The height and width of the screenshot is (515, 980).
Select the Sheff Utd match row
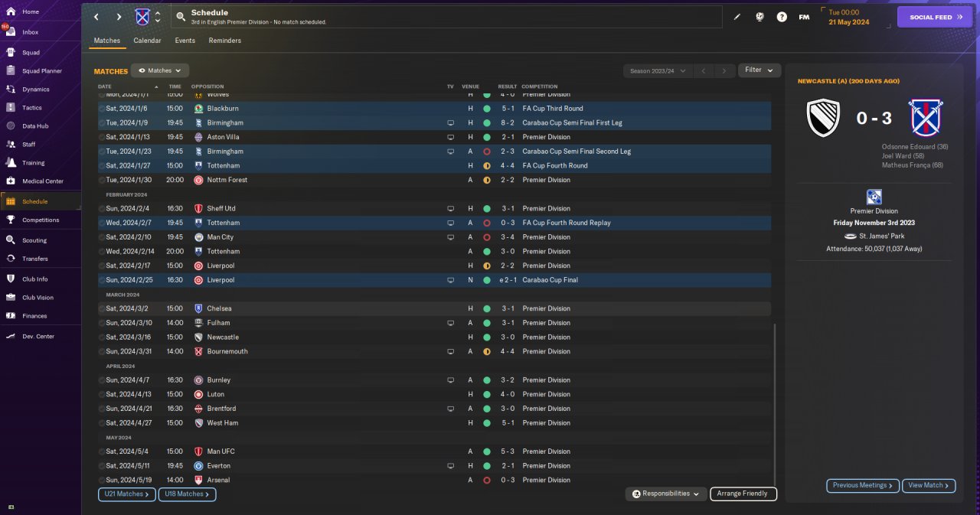[x=434, y=208]
